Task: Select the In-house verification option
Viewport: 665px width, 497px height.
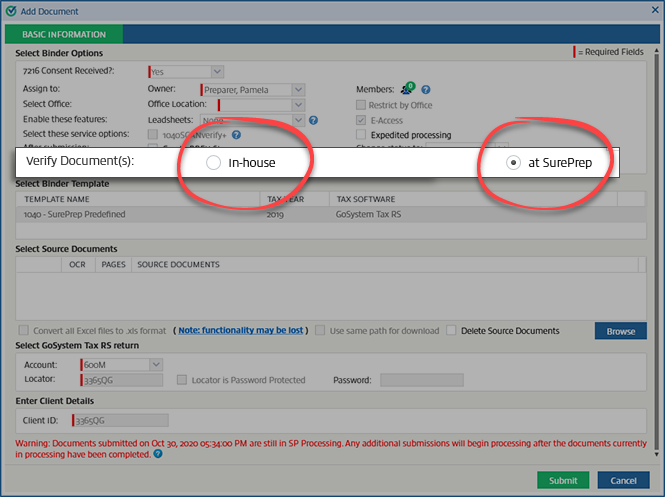Action: (x=213, y=162)
